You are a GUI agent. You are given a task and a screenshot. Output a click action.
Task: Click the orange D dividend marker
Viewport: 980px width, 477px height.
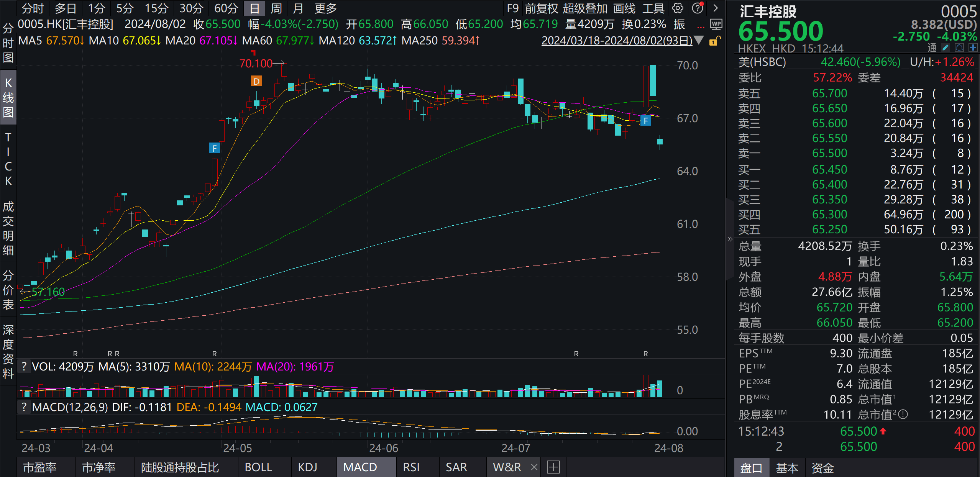coord(256,81)
